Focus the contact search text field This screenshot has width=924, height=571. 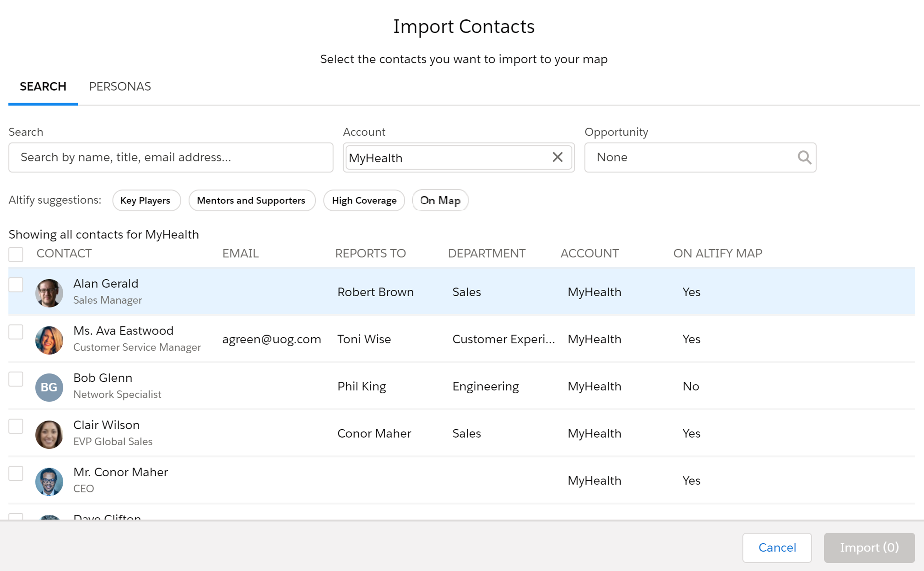171,157
